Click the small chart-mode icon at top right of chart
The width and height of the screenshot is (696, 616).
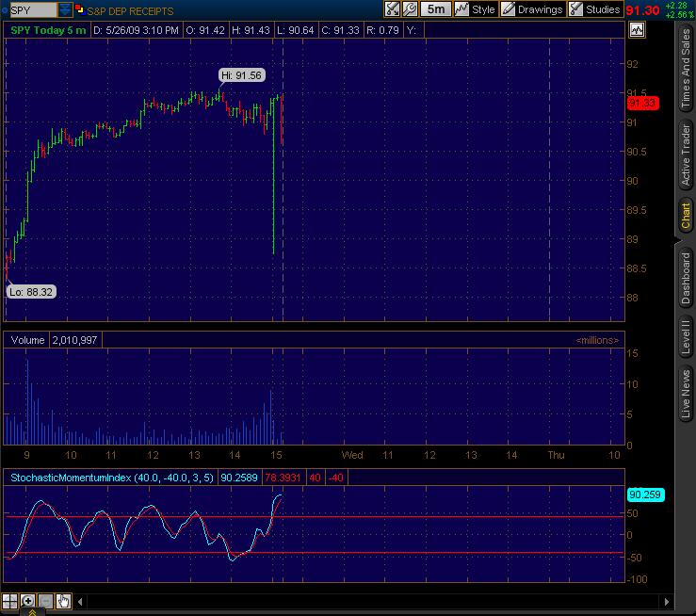(x=637, y=30)
